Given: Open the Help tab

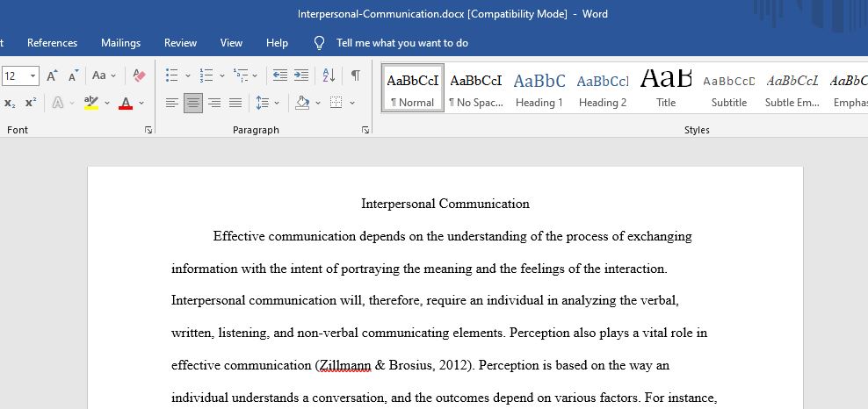Looking at the screenshot, I should tap(277, 43).
